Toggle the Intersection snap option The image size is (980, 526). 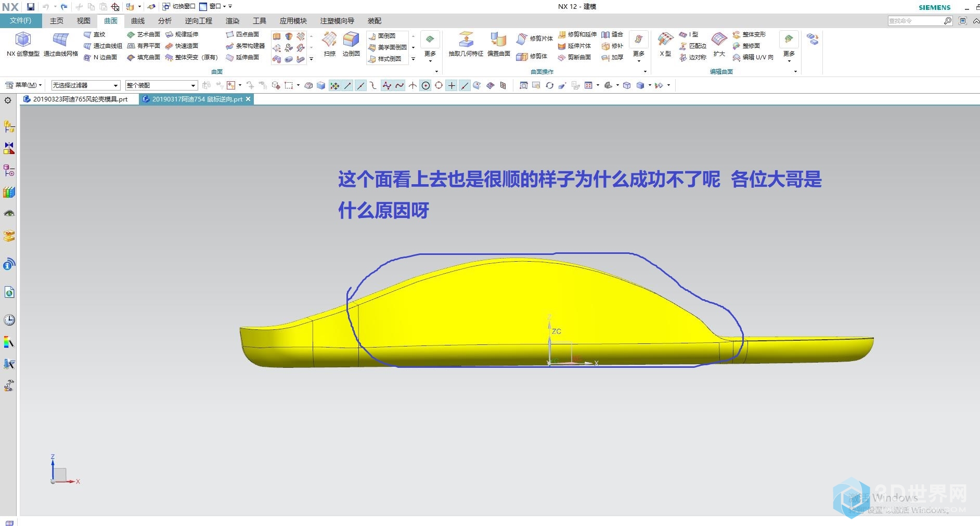point(412,85)
